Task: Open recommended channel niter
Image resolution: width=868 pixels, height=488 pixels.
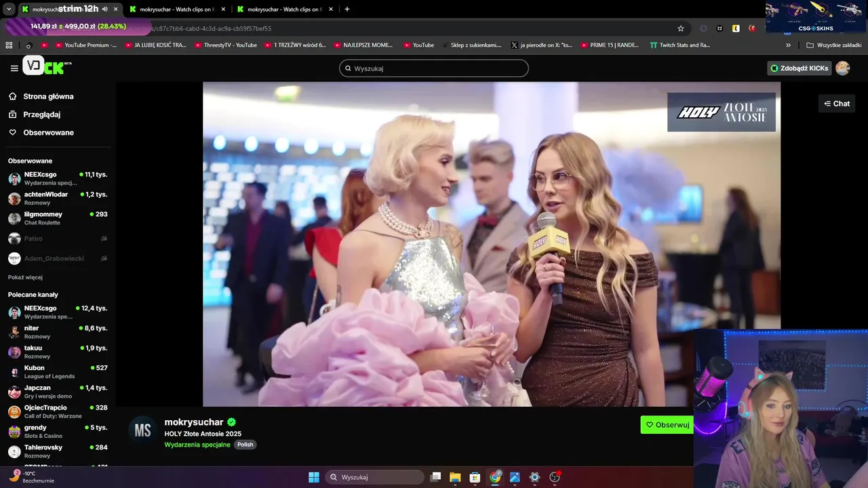Action: (58, 332)
